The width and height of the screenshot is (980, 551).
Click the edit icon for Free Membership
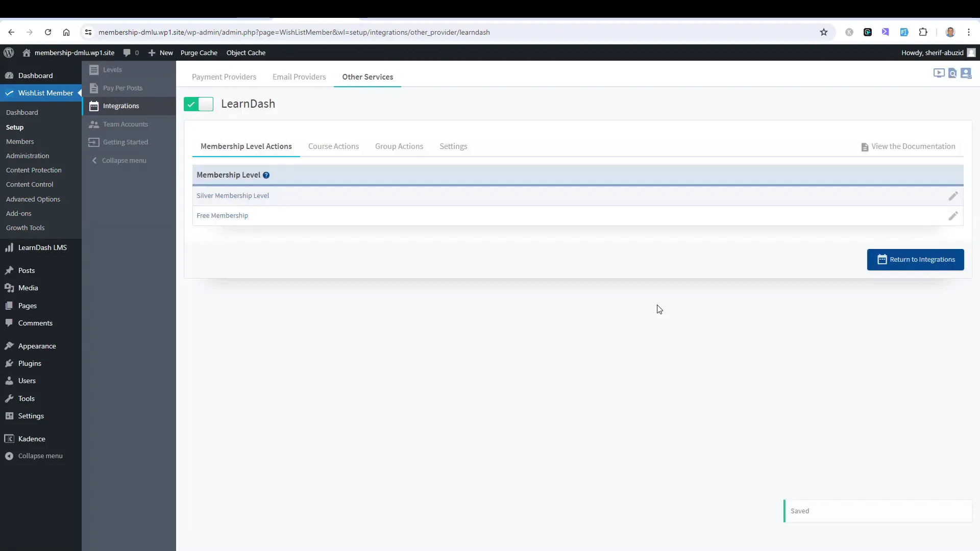pos(953,215)
